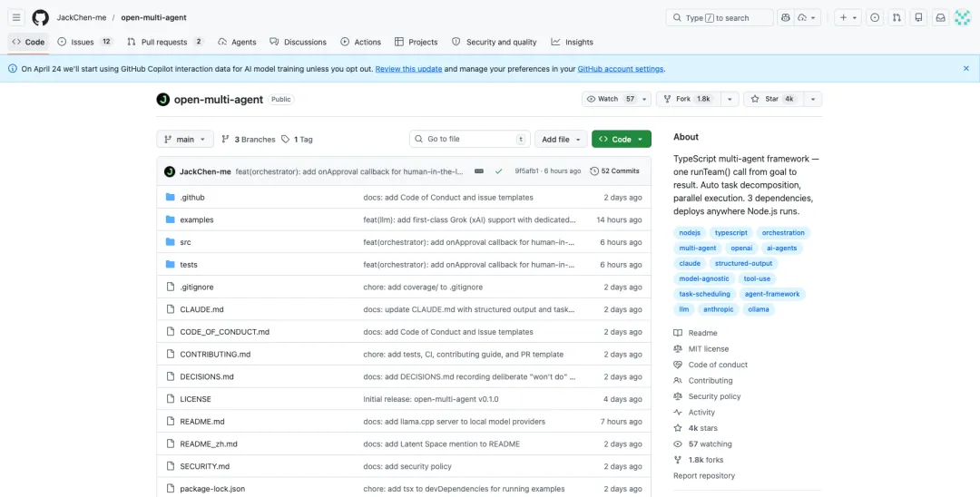Screen dimensions: 980x497
Task: Click the repositories icon in top header
Action: click(x=918, y=17)
